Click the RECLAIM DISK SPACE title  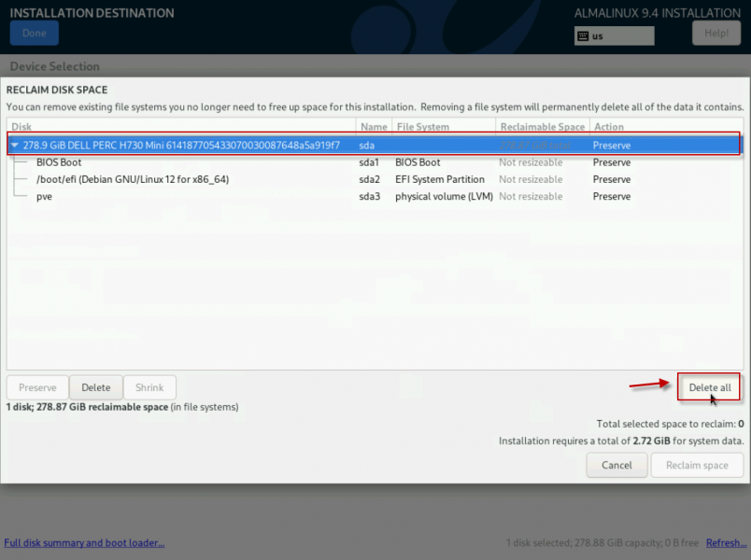tap(57, 90)
